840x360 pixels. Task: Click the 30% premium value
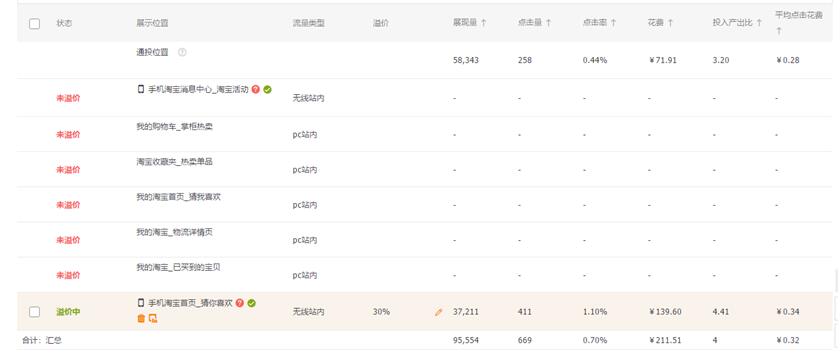click(381, 312)
